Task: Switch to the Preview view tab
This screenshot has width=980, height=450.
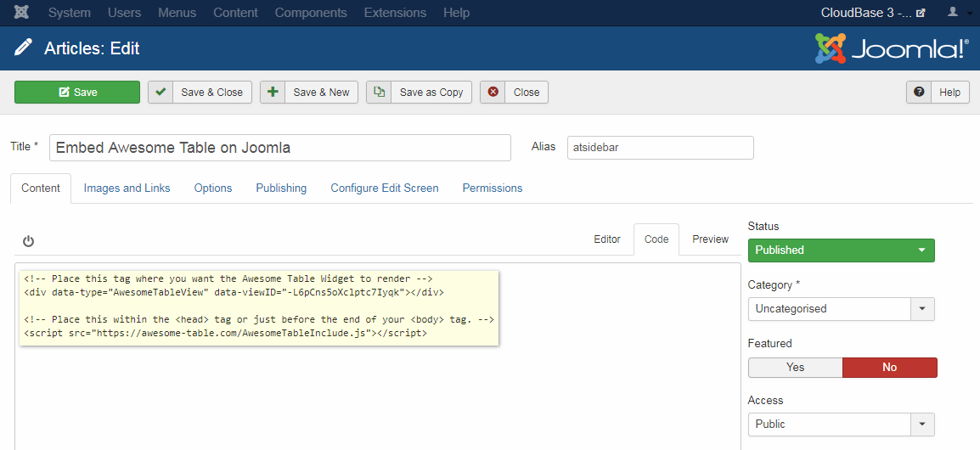Action: tap(711, 239)
